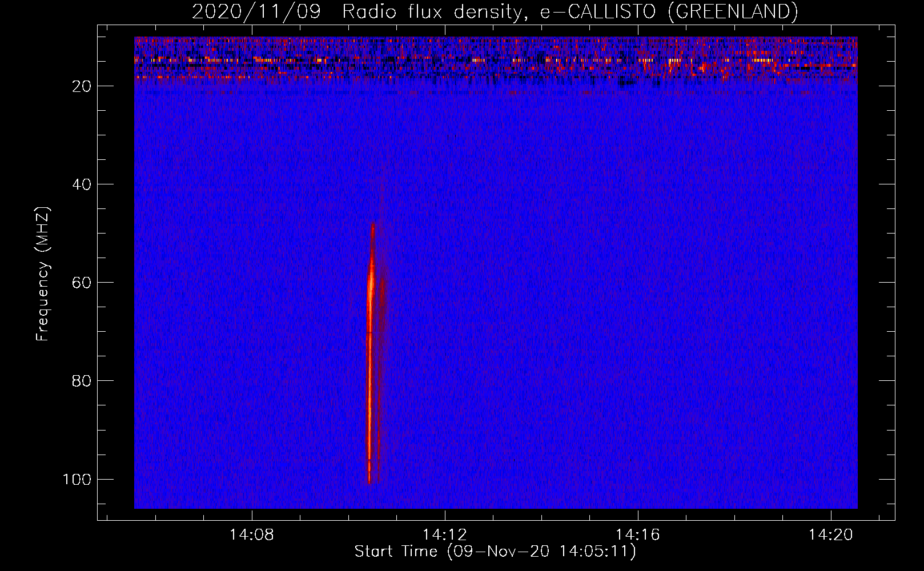Click the 14:12 time tick label
The height and width of the screenshot is (571, 924).
[444, 535]
